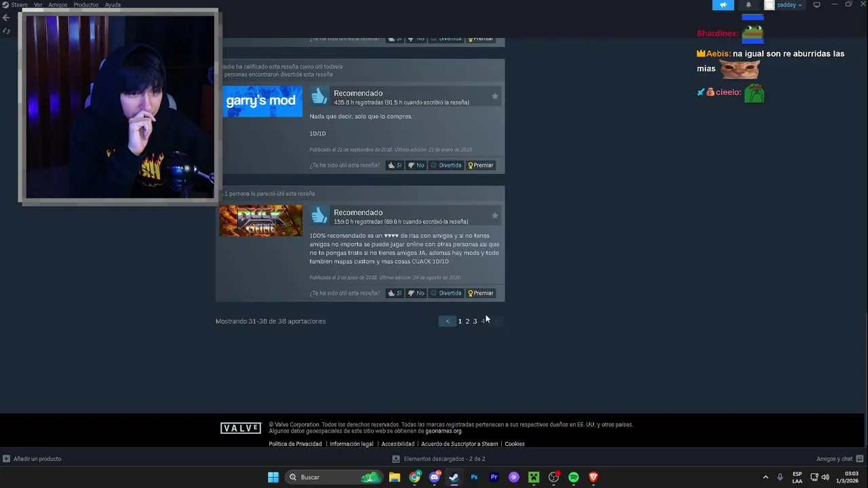
Task: Open the Valve logo link
Action: [241, 428]
